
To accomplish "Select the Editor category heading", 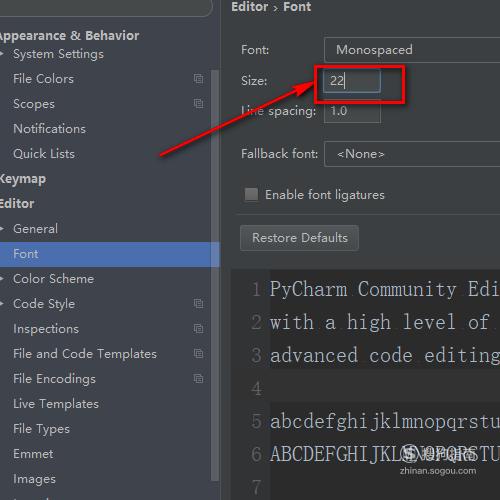I will coord(17,204).
